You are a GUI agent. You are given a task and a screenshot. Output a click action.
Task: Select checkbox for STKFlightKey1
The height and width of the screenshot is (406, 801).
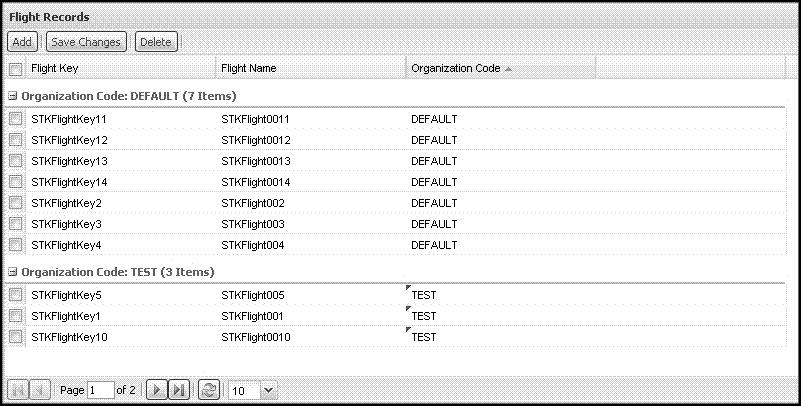(x=16, y=315)
